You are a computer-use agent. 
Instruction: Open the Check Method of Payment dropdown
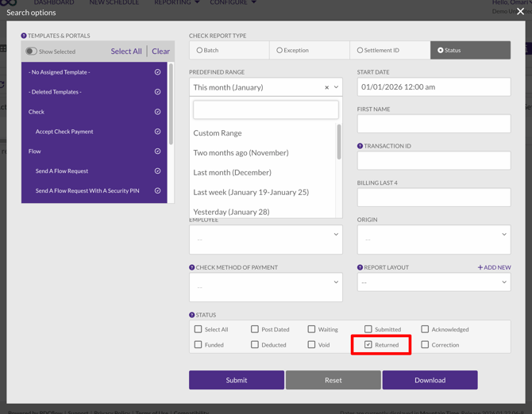[266, 287]
